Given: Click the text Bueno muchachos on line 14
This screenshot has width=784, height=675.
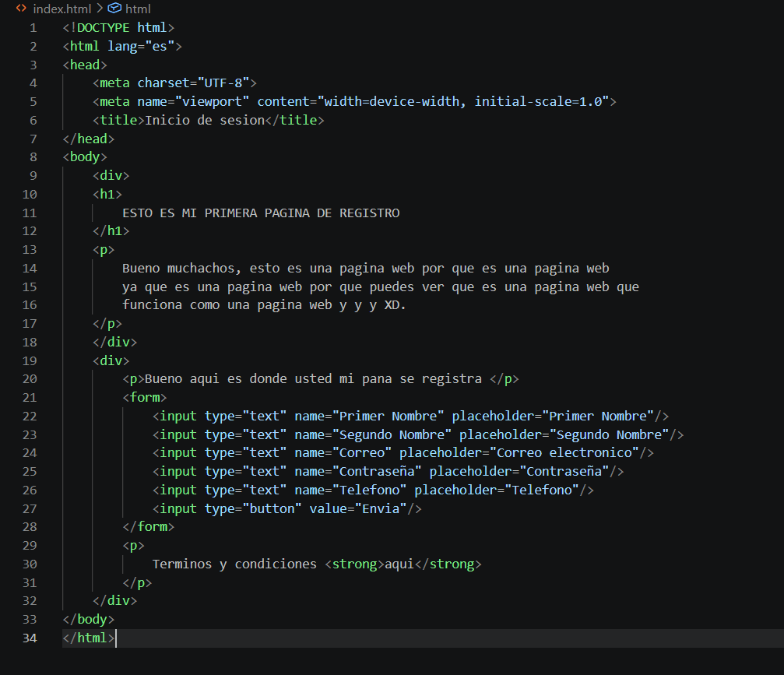Looking at the screenshot, I should (178, 269).
